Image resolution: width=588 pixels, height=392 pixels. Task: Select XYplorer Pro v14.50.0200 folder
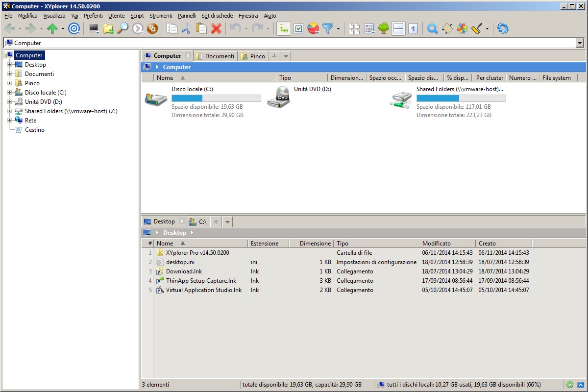pos(197,253)
